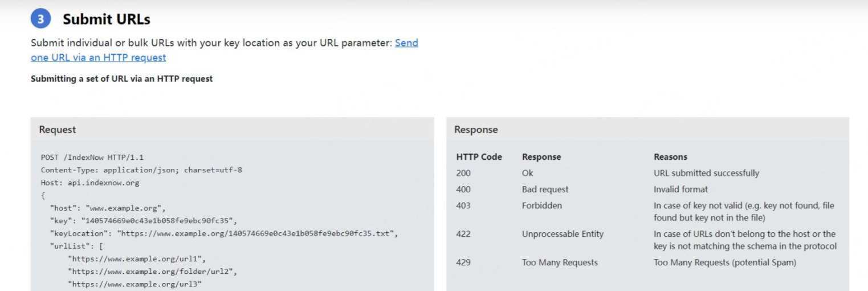Click the blue step 3 number badge

[x=40, y=19]
